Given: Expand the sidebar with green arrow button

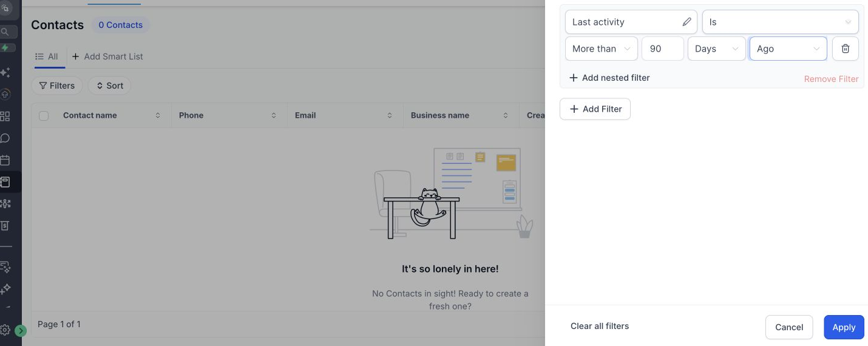Looking at the screenshot, I should (x=21, y=331).
